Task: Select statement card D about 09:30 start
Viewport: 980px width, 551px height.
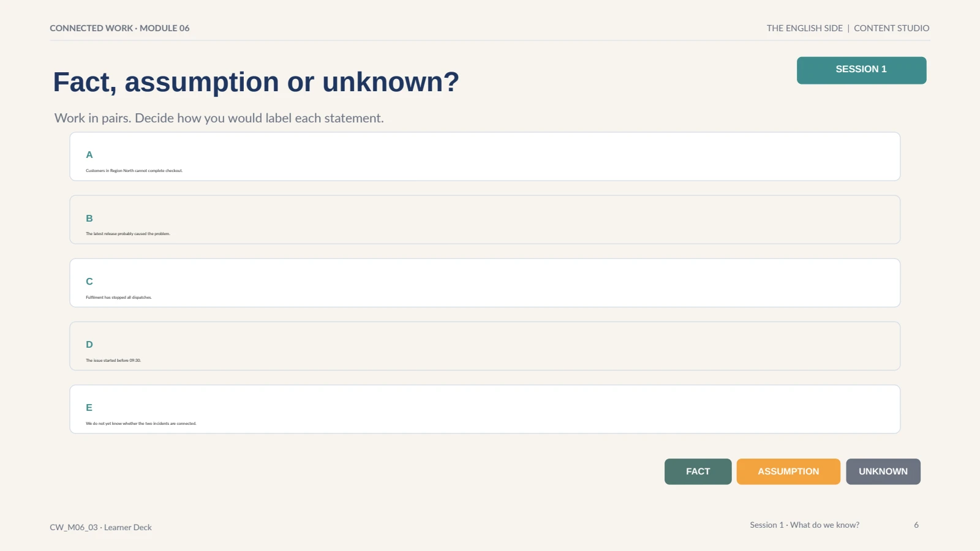Action: point(485,346)
